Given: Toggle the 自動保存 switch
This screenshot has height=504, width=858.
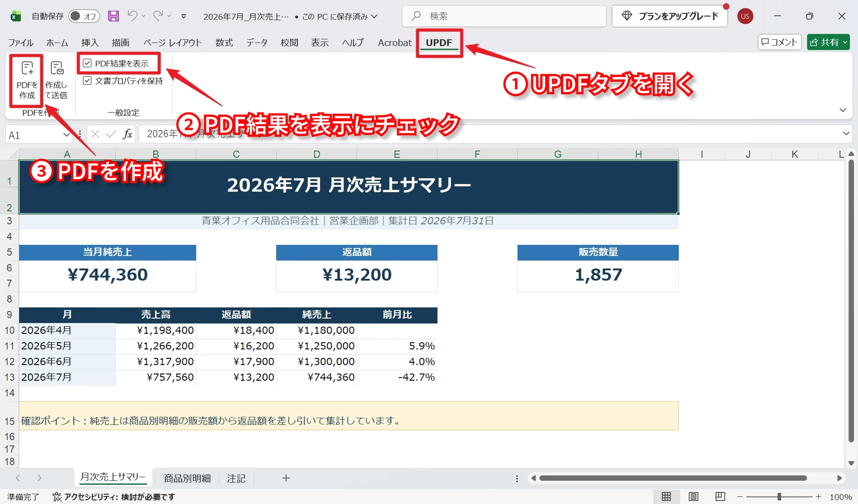Looking at the screenshot, I should click(x=84, y=16).
